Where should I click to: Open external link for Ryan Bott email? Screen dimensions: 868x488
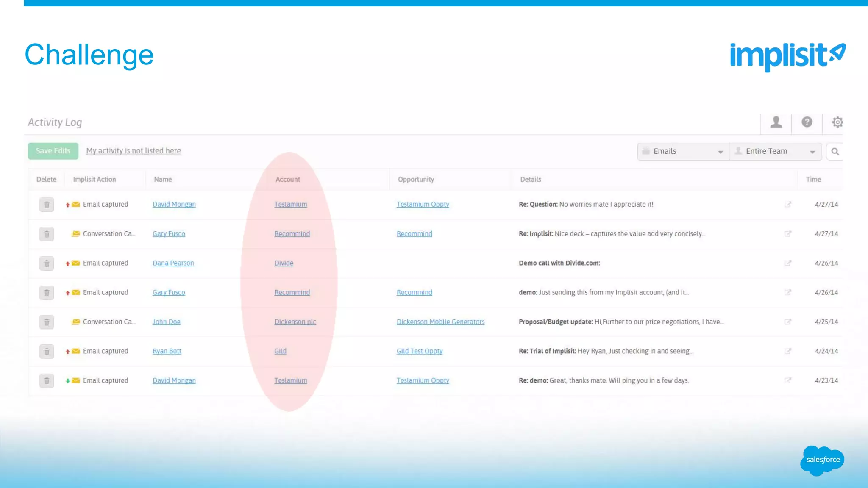pyautogui.click(x=787, y=351)
